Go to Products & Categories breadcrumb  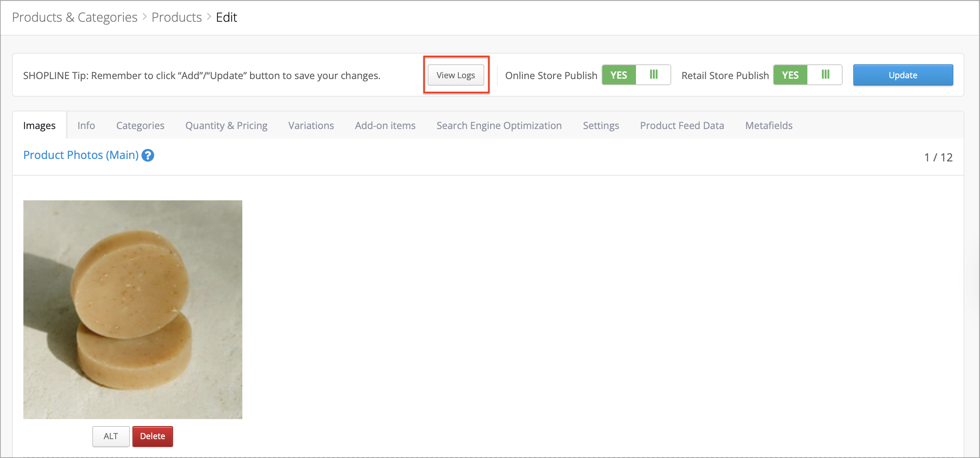pyautogui.click(x=75, y=17)
